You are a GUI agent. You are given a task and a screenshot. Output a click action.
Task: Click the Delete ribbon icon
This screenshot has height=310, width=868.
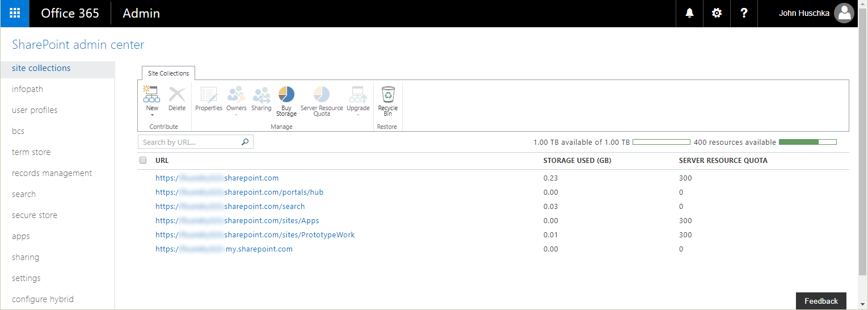[177, 94]
